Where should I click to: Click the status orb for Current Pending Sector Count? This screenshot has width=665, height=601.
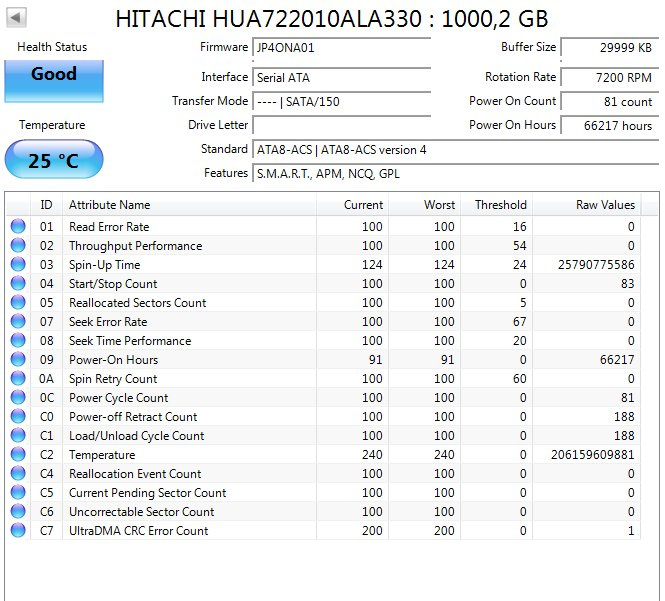[x=18, y=492]
